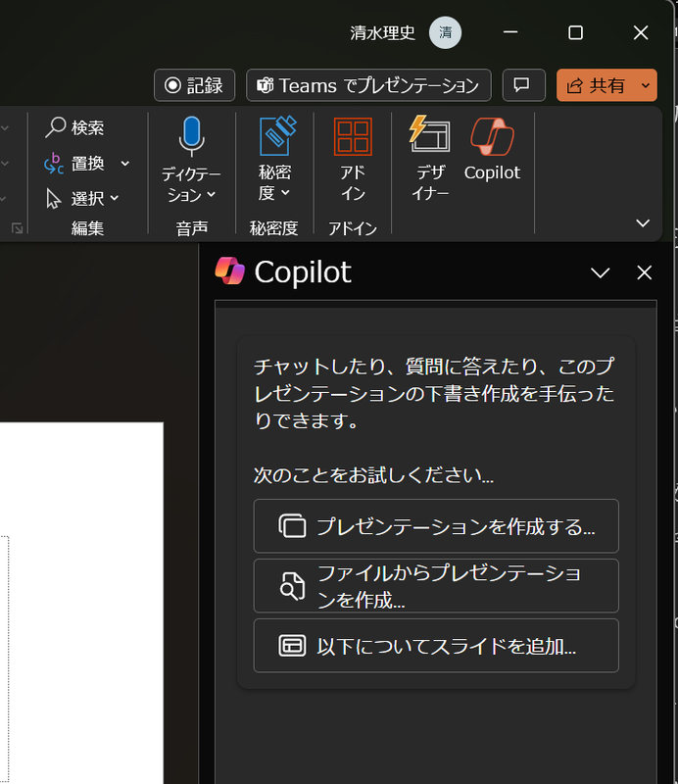Screen dimensions: 678x784
Task: Open Copilot from the ribbon
Action: [x=492, y=149]
